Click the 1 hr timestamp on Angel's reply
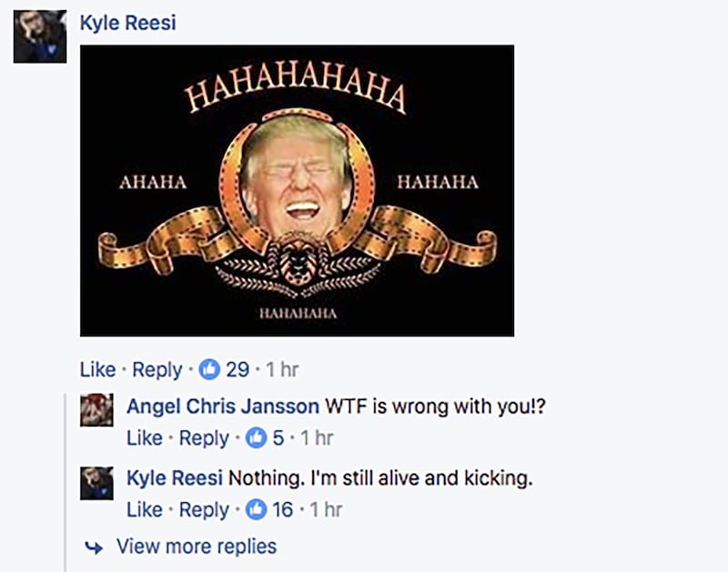 (x=317, y=438)
